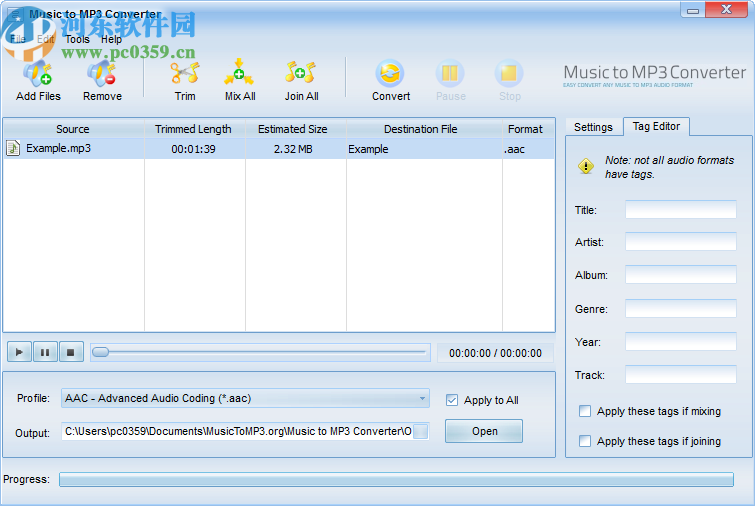This screenshot has width=755, height=506.
Task: Open the Help menu
Action: click(111, 39)
